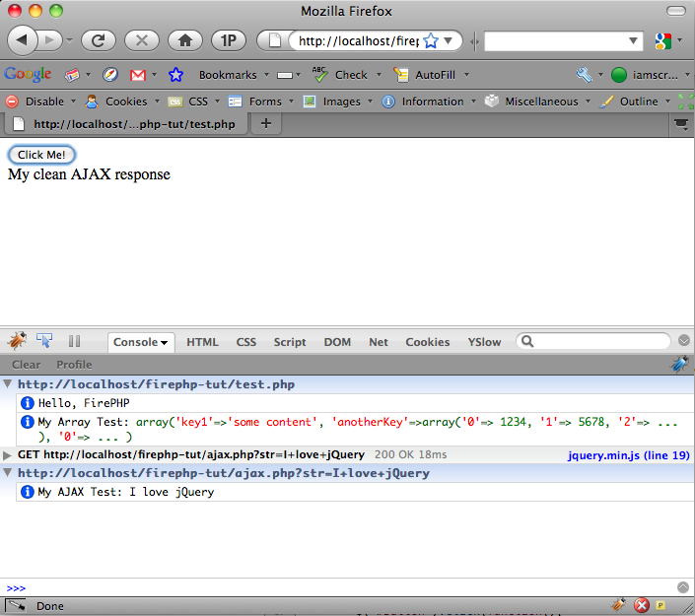Collapse the test.php console group
Viewport: 695px width, 616px height.
point(8,383)
